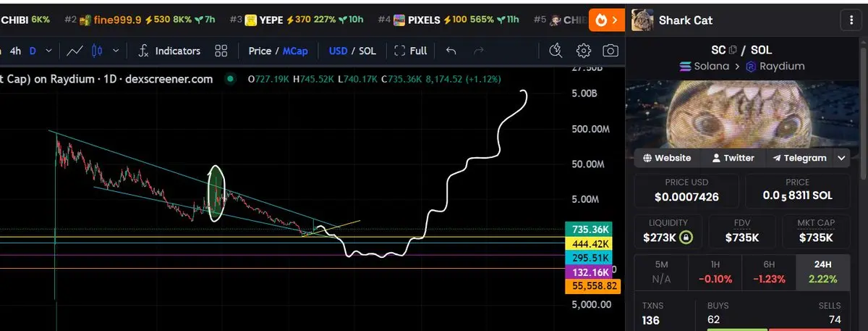Open the fx Indicators menu
This screenshot has width=868, height=331.
point(169,51)
